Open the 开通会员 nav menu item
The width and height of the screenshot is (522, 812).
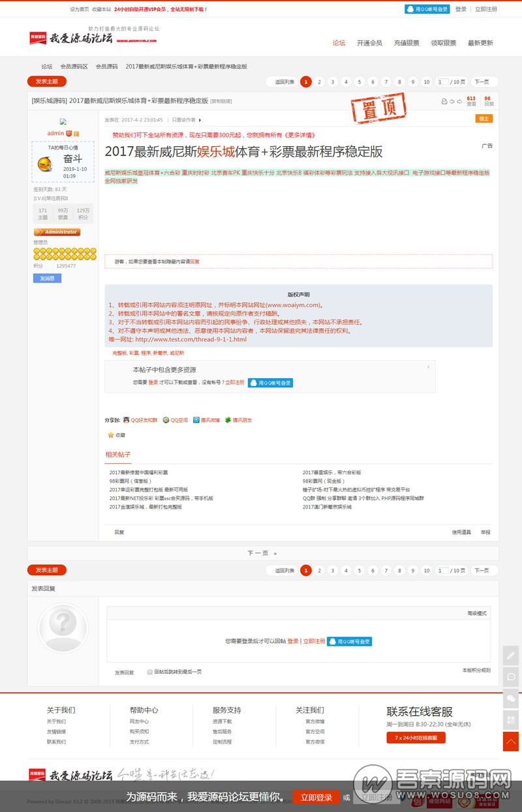tap(369, 43)
